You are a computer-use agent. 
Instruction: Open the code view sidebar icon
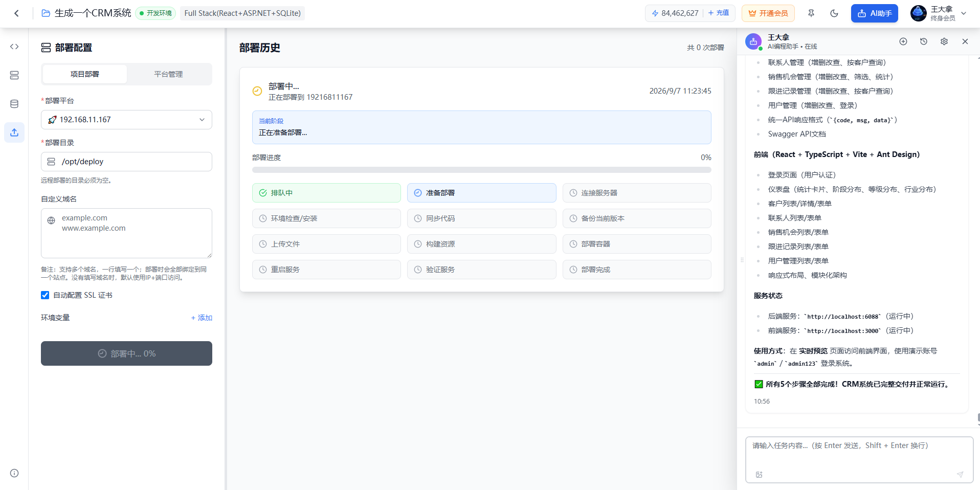[14, 47]
